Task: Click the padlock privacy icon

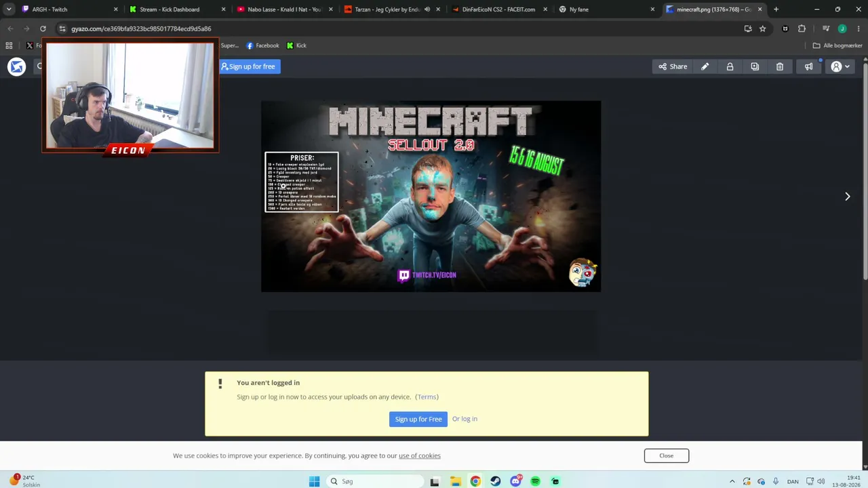Action: click(730, 66)
